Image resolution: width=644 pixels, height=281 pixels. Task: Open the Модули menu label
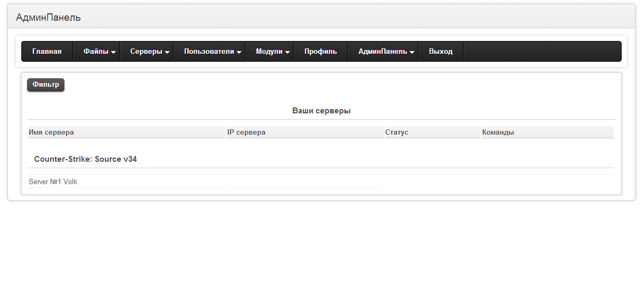(269, 52)
